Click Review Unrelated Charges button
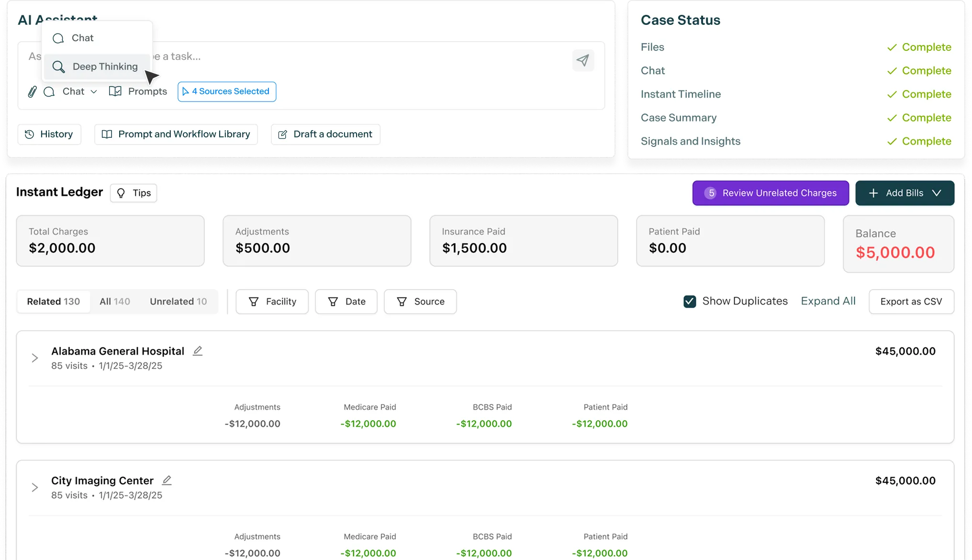The width and height of the screenshot is (972, 560). pyautogui.click(x=770, y=193)
